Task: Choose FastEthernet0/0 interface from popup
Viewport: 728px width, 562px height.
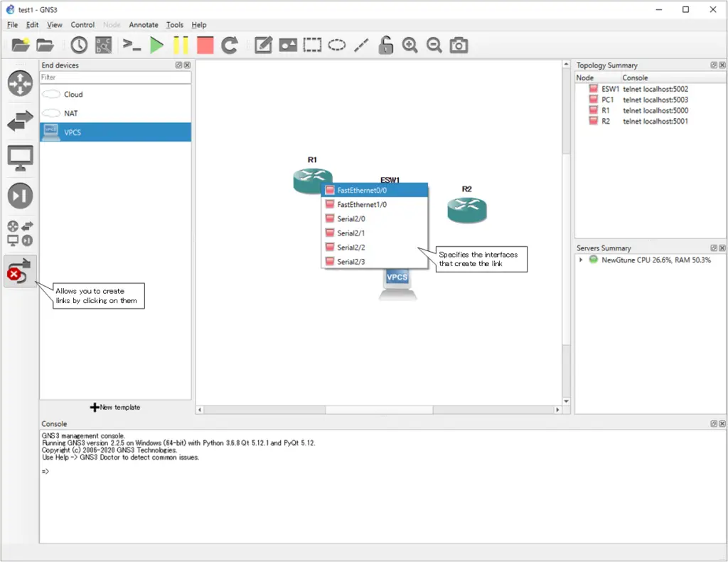Action: tap(374, 190)
